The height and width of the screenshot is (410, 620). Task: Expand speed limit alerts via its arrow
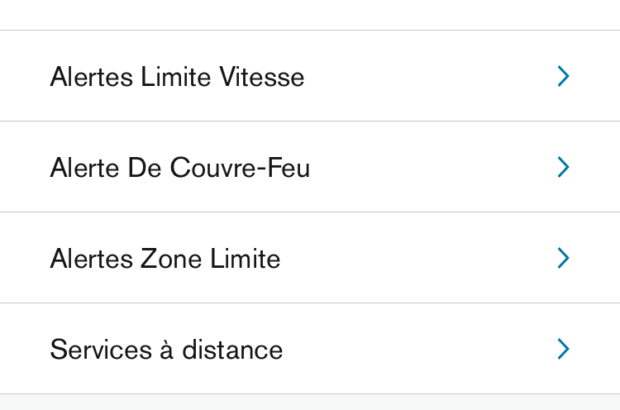[x=563, y=77]
